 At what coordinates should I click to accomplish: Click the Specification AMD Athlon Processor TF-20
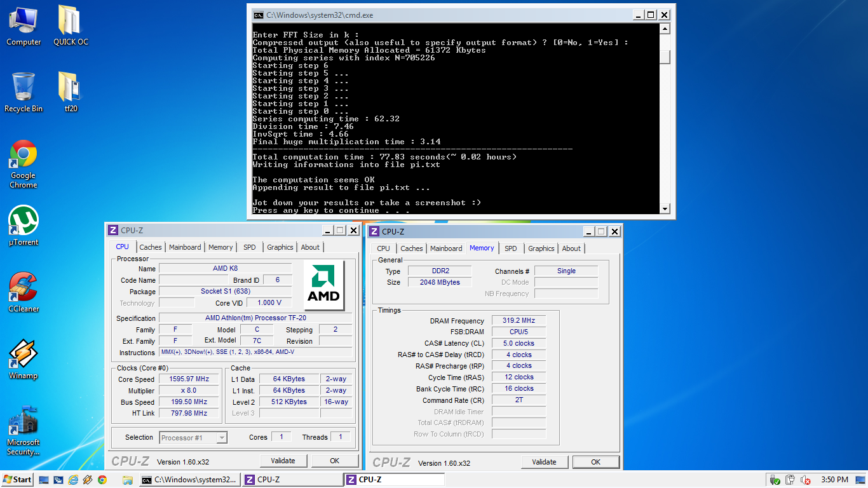point(255,318)
